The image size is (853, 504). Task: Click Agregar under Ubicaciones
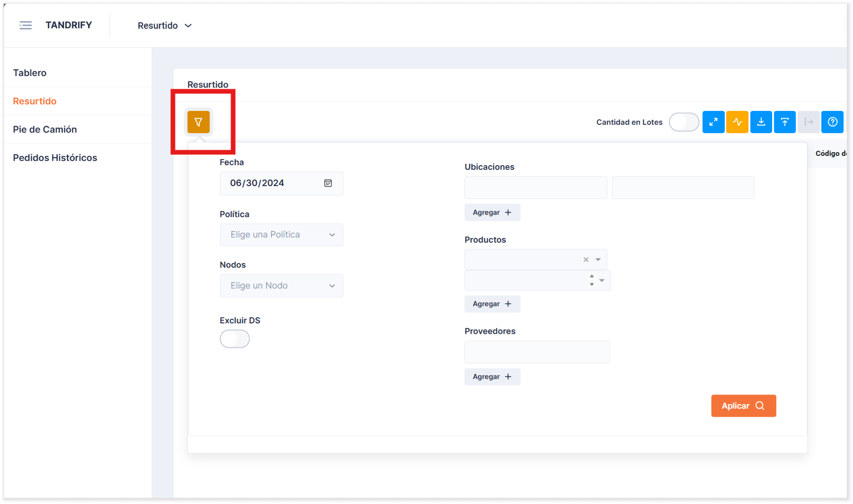[x=492, y=213]
